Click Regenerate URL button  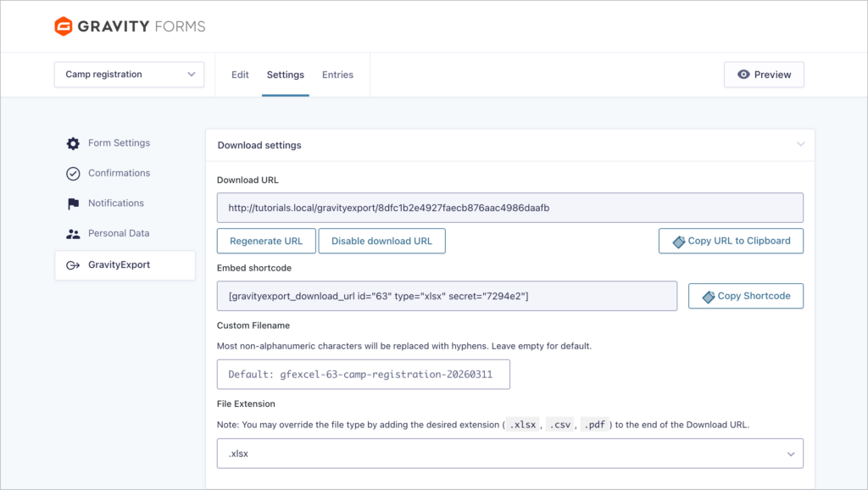tap(266, 241)
